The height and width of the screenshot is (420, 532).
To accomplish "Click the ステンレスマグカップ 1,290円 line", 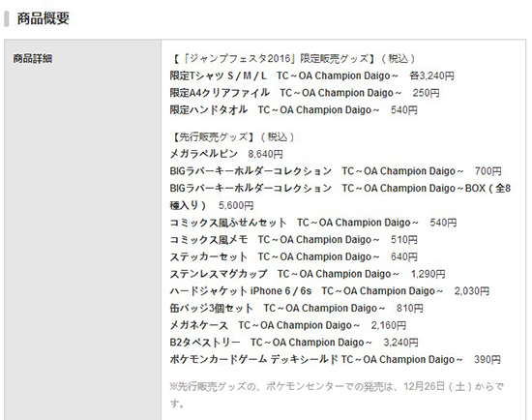I will [x=308, y=274].
